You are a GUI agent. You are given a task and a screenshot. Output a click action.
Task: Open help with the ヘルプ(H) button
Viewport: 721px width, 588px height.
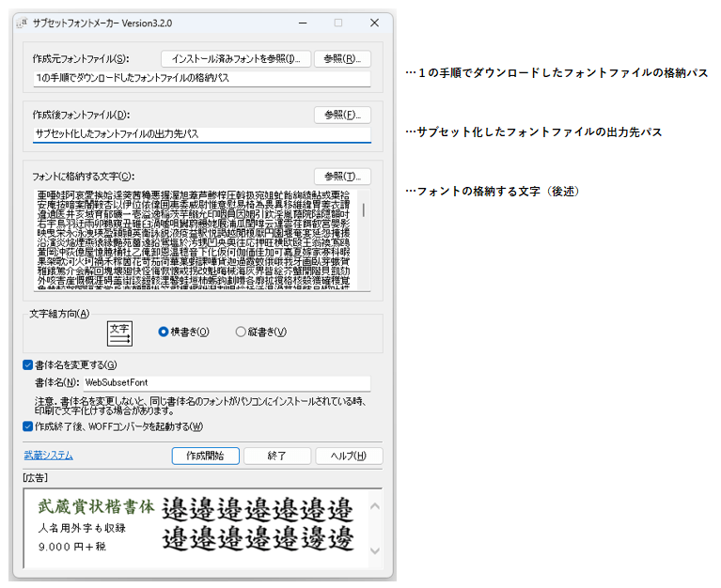coord(349,456)
